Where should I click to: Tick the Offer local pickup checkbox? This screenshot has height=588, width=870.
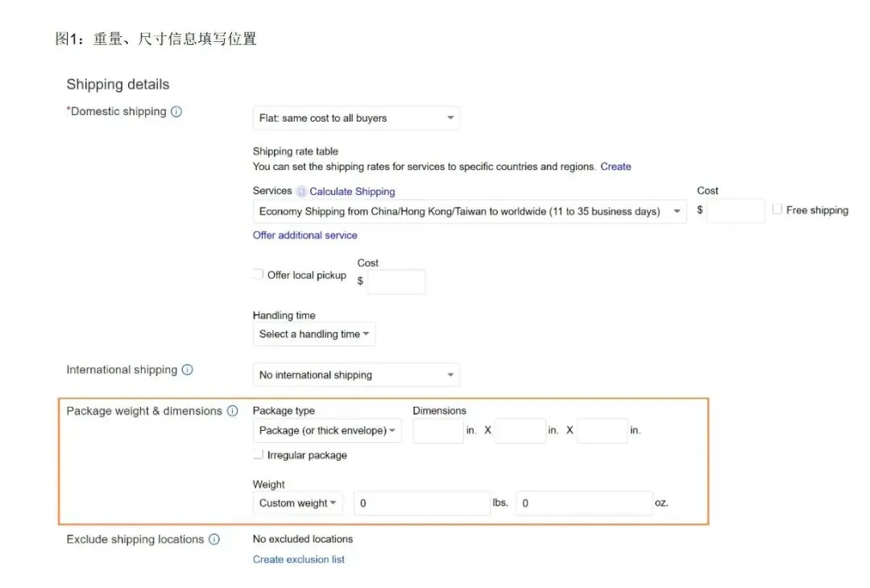click(258, 274)
